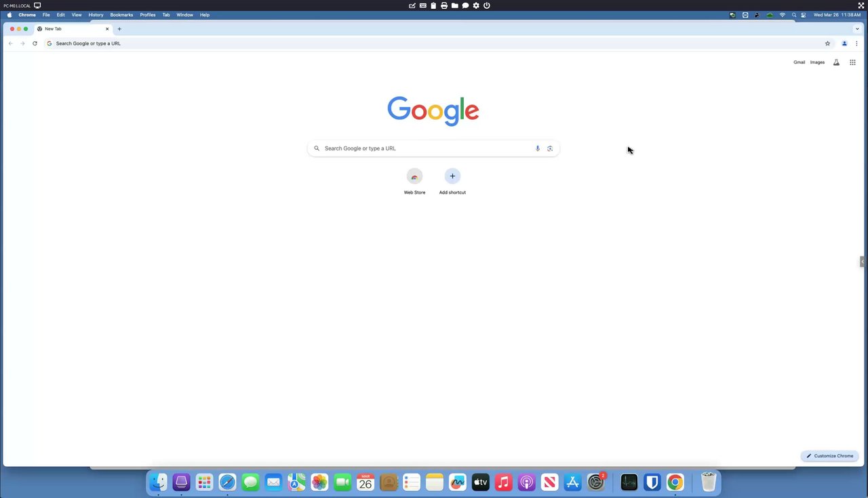The image size is (868, 498).
Task: Click the remote session printer icon
Action: 444,5
